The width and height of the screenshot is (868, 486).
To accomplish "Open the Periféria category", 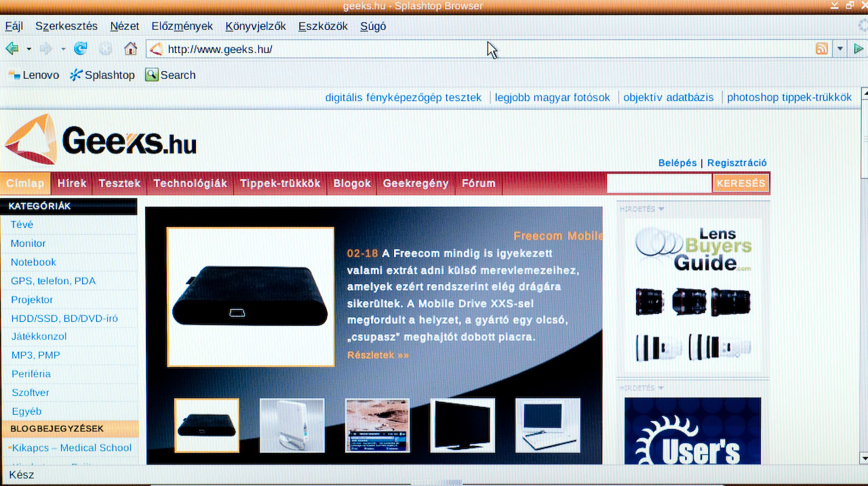I will click(31, 373).
